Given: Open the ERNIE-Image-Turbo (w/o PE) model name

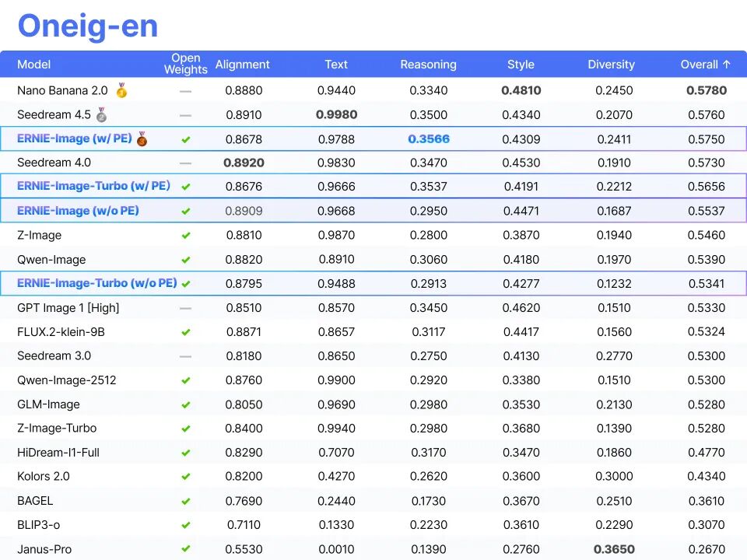Looking at the screenshot, I should 96,283.
